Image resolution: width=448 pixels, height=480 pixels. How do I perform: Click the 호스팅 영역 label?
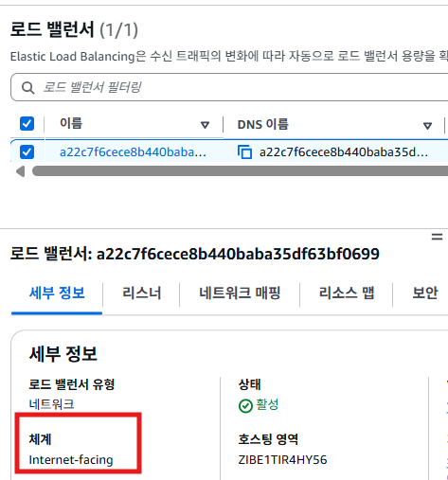coord(268,439)
